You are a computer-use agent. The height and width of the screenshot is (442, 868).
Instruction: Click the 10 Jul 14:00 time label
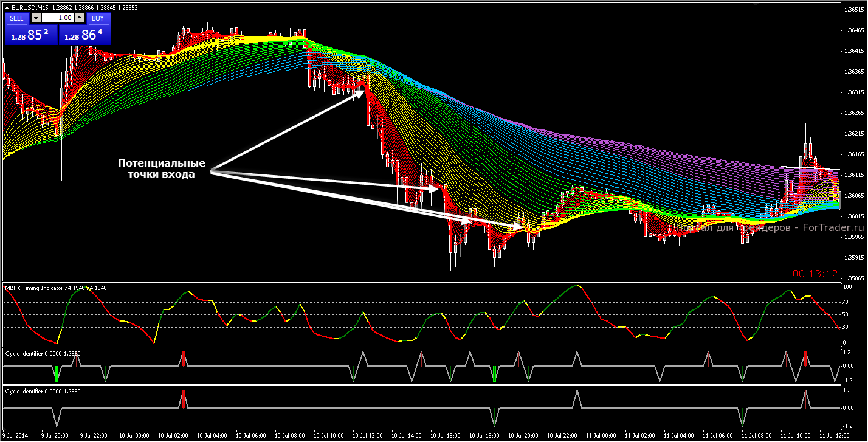click(x=406, y=436)
